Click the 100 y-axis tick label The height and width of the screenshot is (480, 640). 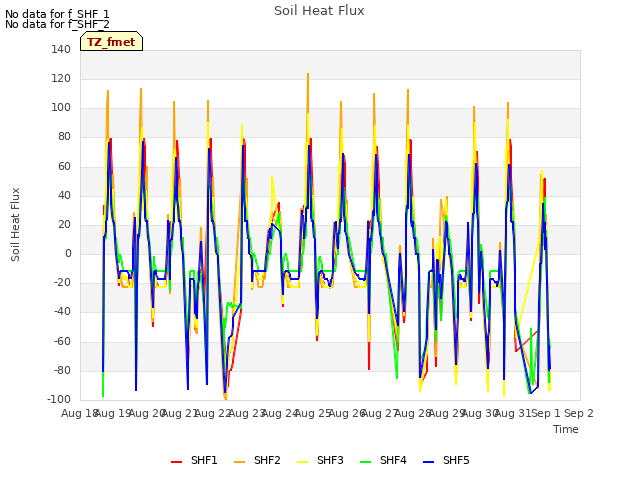click(61, 108)
